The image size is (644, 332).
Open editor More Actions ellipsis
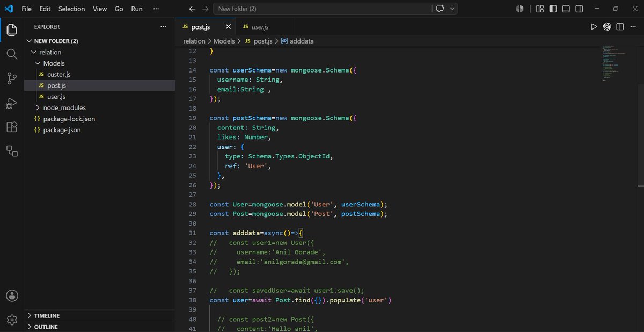[x=633, y=27]
